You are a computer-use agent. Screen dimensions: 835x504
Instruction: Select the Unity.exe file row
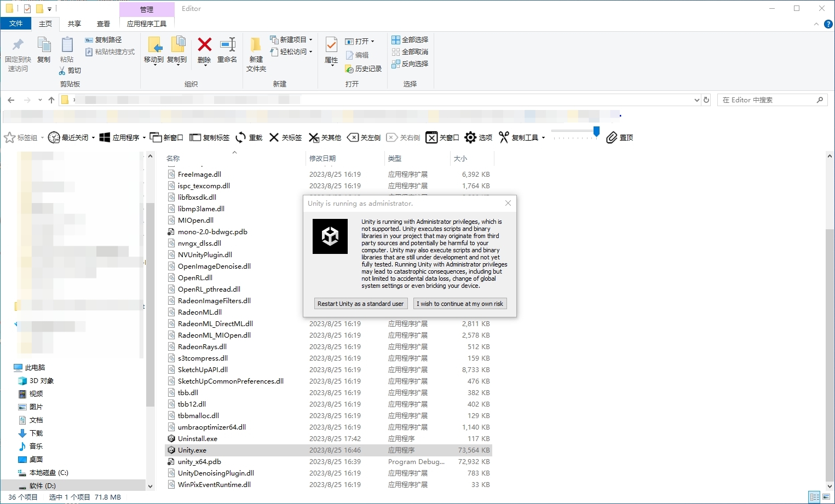[x=329, y=450]
